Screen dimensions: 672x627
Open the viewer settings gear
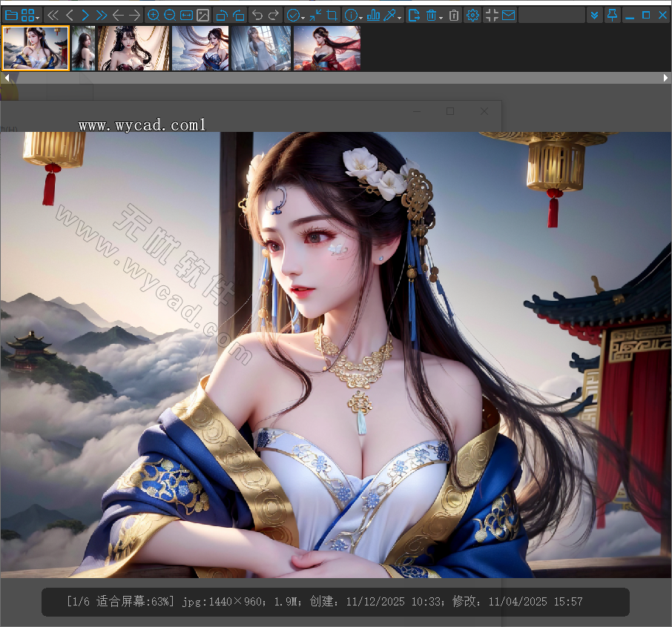pos(472,15)
